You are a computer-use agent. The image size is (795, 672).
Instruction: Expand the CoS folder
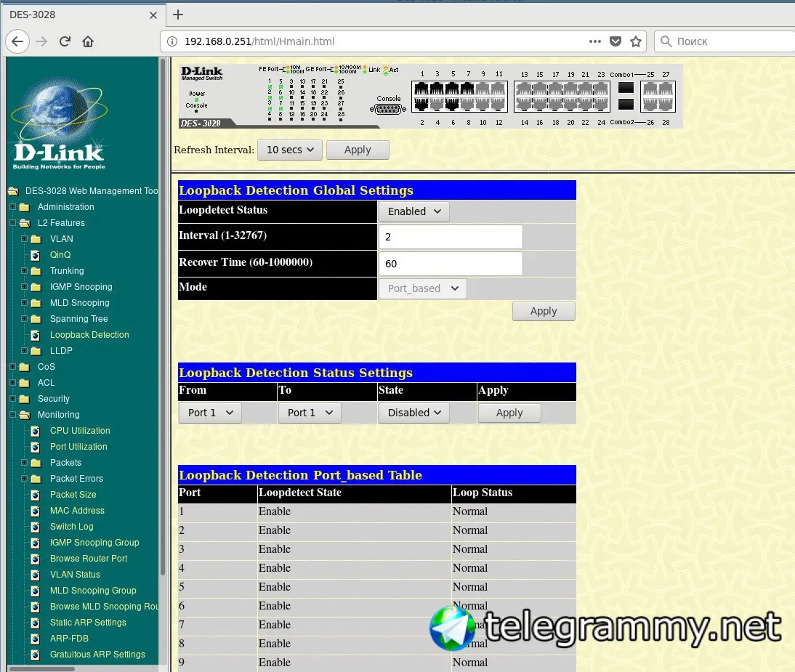[x=13, y=366]
